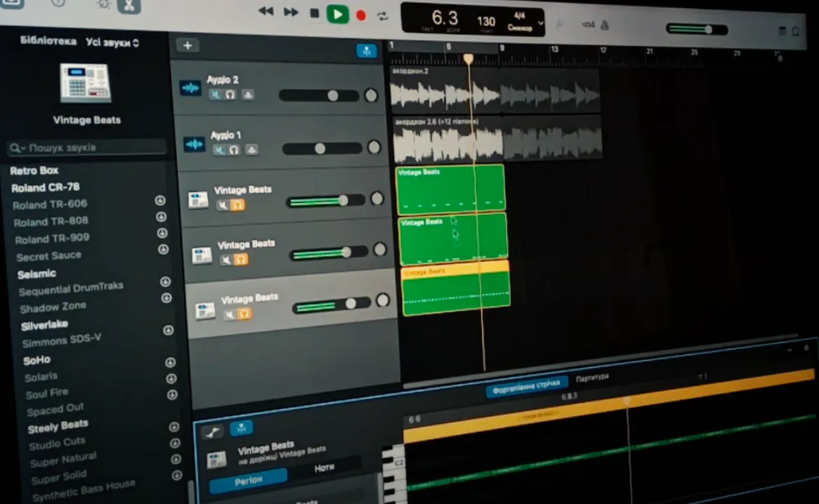Image resolution: width=819 pixels, height=504 pixels.
Task: Adjust 'Аудіо 2' track volume slider
Action: 319,96
